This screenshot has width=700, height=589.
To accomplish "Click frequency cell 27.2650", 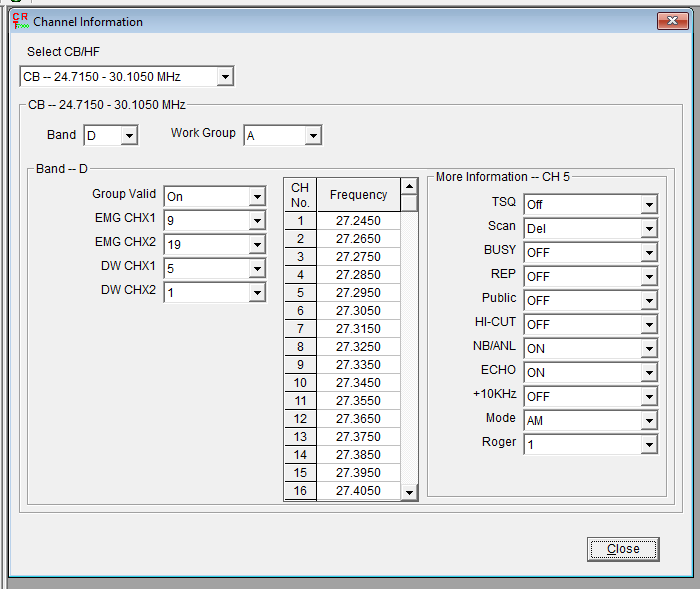I will click(x=358, y=239).
